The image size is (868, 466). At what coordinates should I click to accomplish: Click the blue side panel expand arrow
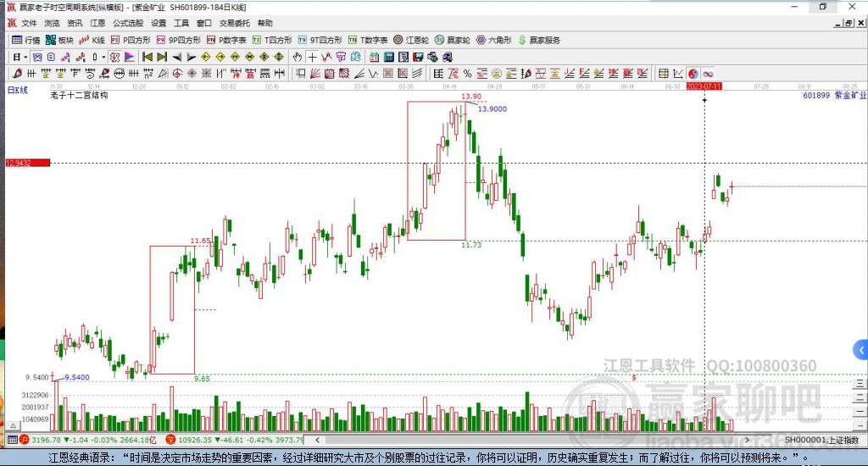861,350
